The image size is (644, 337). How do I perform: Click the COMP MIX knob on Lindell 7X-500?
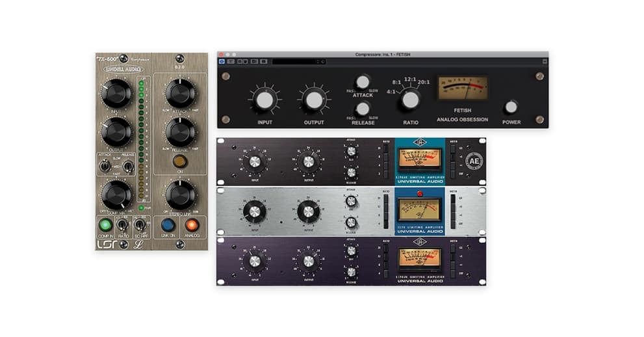[116, 195]
